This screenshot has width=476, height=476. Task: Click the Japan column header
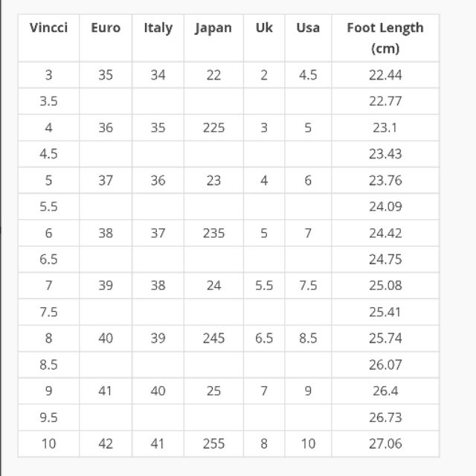coord(213,28)
